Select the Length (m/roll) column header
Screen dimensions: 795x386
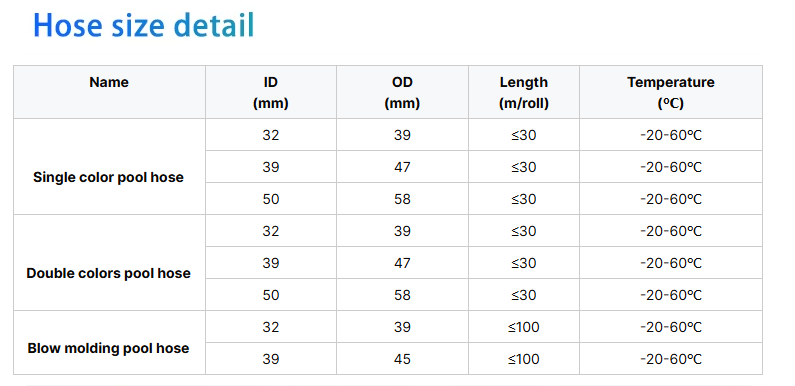pos(524,92)
